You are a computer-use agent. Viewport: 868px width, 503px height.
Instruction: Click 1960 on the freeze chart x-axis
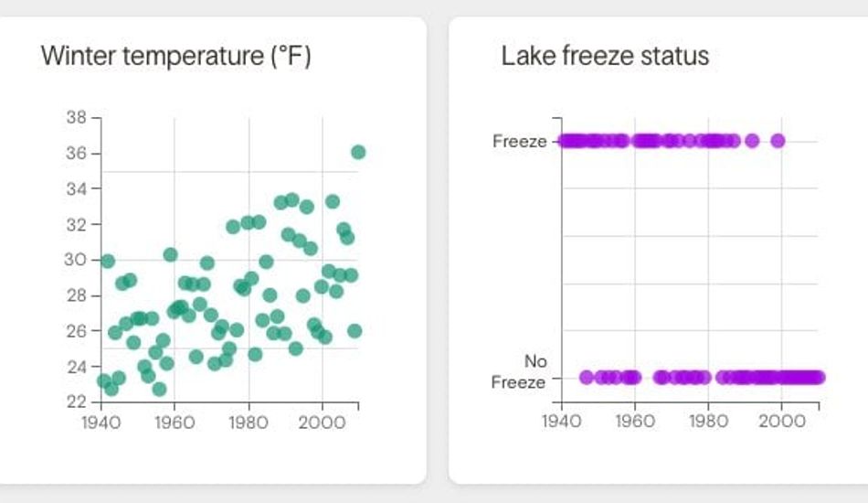(x=635, y=423)
